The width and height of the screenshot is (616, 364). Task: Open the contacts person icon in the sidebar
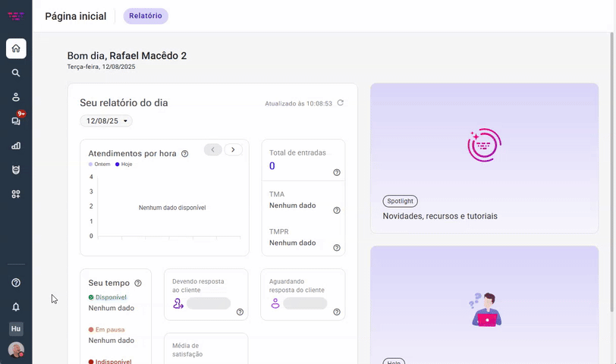[16, 97]
